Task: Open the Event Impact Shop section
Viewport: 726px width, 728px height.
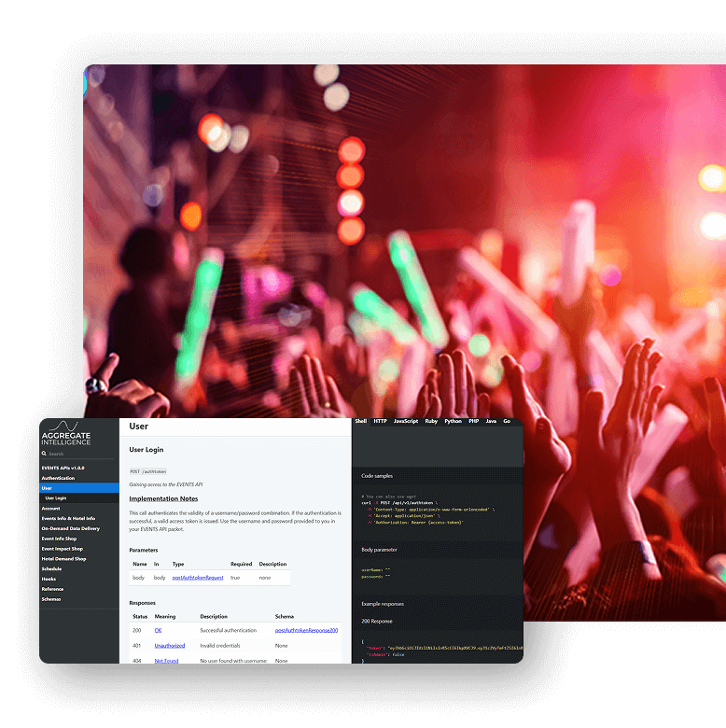Action: pyautogui.click(x=63, y=549)
